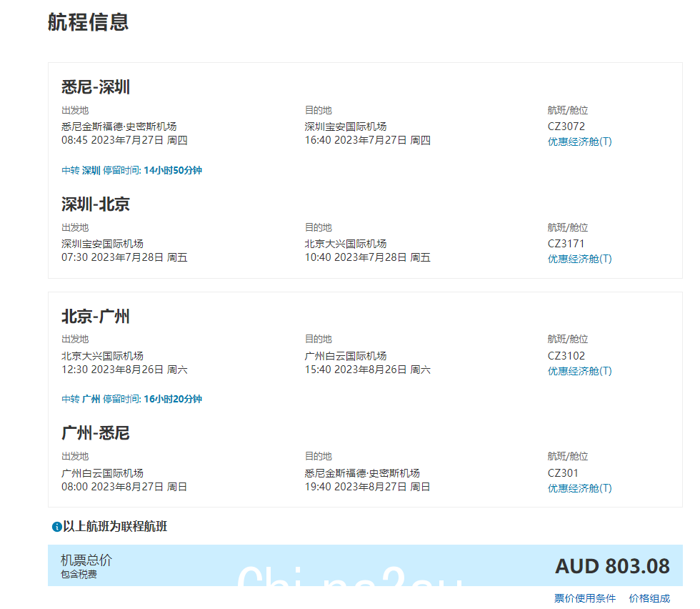Screen dimensions: 700x609
Task: Open the 价格组成 link
Action: 649,598
